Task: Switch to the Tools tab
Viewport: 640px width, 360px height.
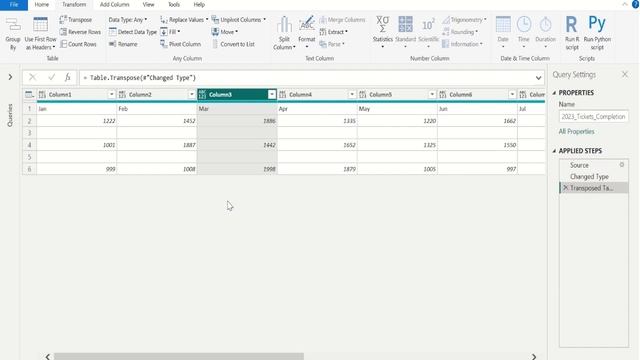Action: pyautogui.click(x=173, y=4)
